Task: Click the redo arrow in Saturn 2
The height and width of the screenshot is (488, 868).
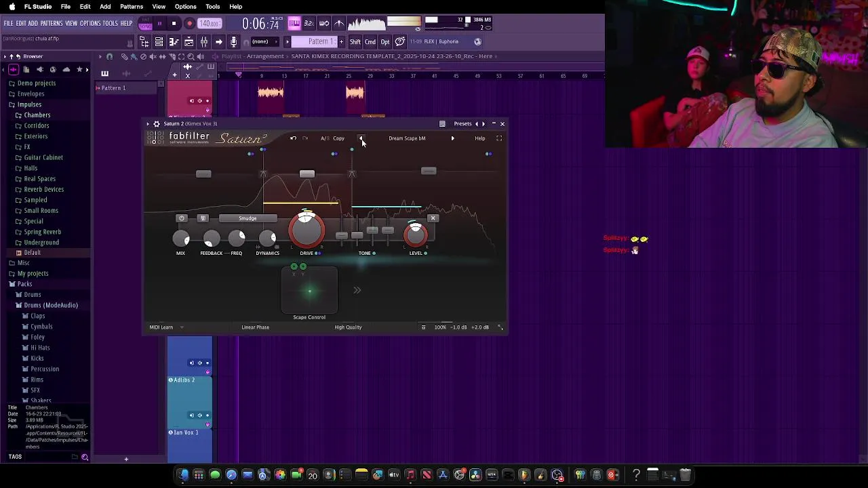Action: point(305,138)
